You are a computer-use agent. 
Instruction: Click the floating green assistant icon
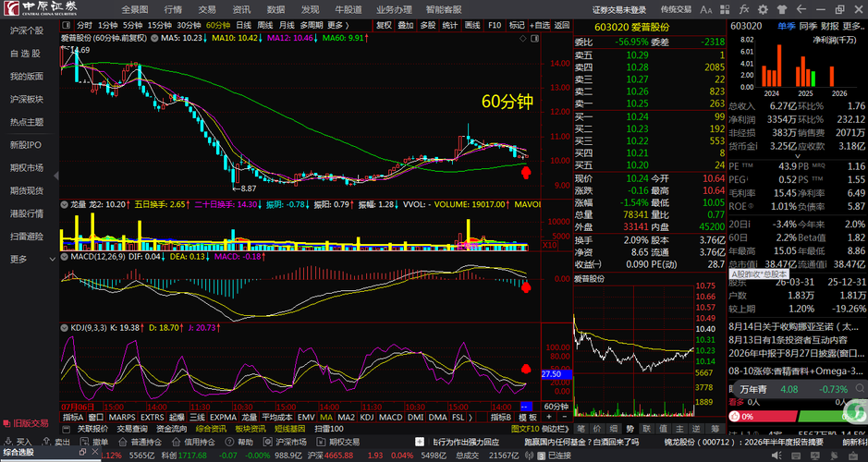pos(857,412)
